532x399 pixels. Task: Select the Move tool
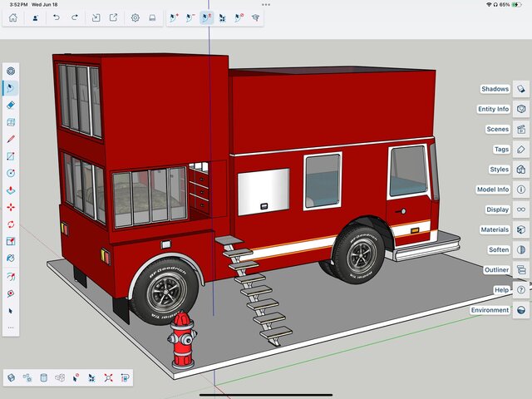(x=11, y=207)
